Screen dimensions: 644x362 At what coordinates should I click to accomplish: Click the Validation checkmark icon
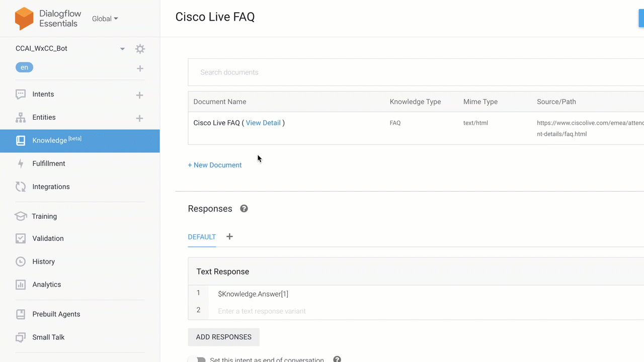(21, 238)
